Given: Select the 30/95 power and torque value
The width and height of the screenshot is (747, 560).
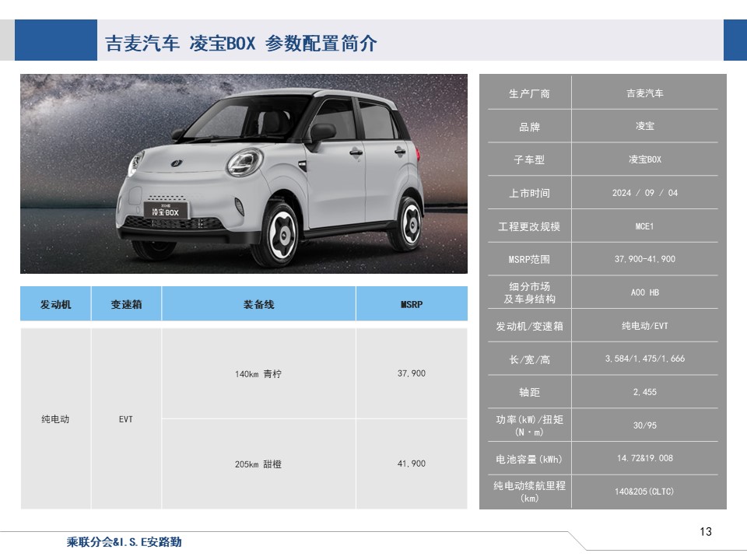Looking at the screenshot, I should [645, 425].
